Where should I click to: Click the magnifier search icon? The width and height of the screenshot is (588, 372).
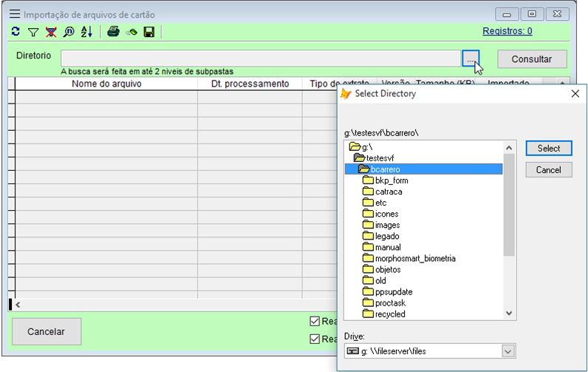point(69,32)
